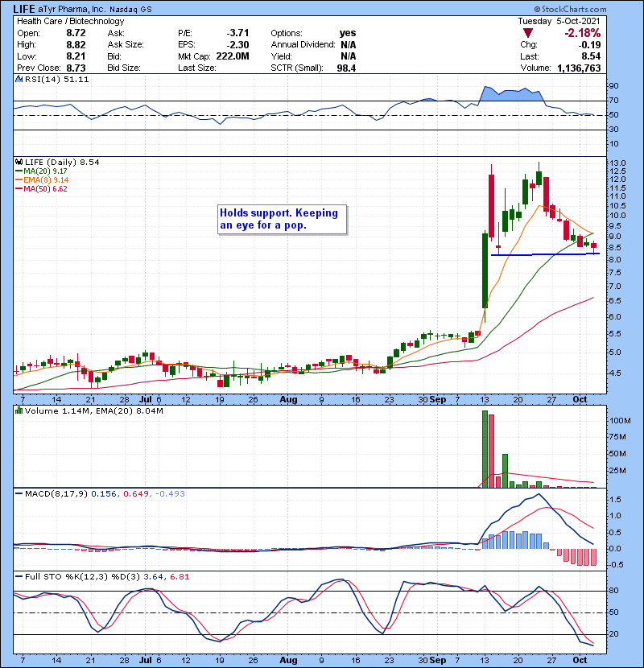The width and height of the screenshot is (644, 668).
Task: Click the aTyr Pharma, Inc. company name
Action: pyautogui.click(x=72, y=9)
